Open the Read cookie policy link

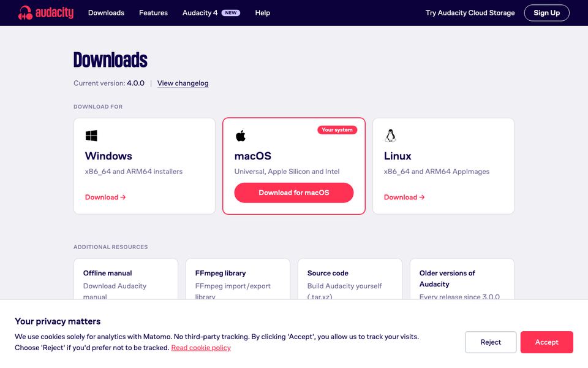(x=201, y=348)
